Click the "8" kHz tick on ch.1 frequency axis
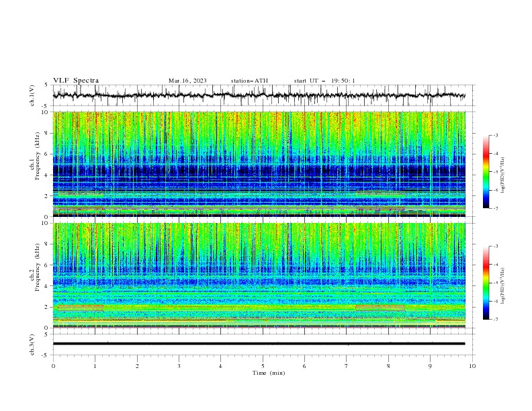The height and width of the screenshot is (411, 532). coord(47,133)
